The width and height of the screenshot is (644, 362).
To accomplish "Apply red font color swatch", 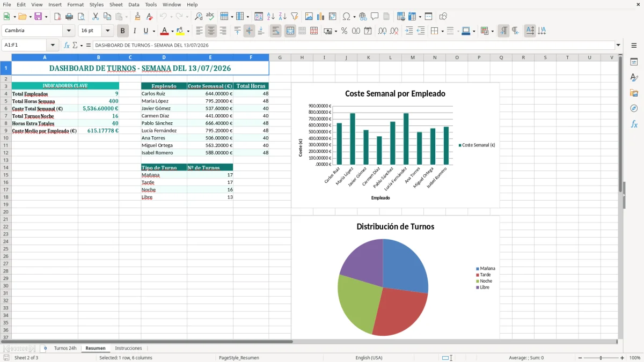I will [x=165, y=31].
